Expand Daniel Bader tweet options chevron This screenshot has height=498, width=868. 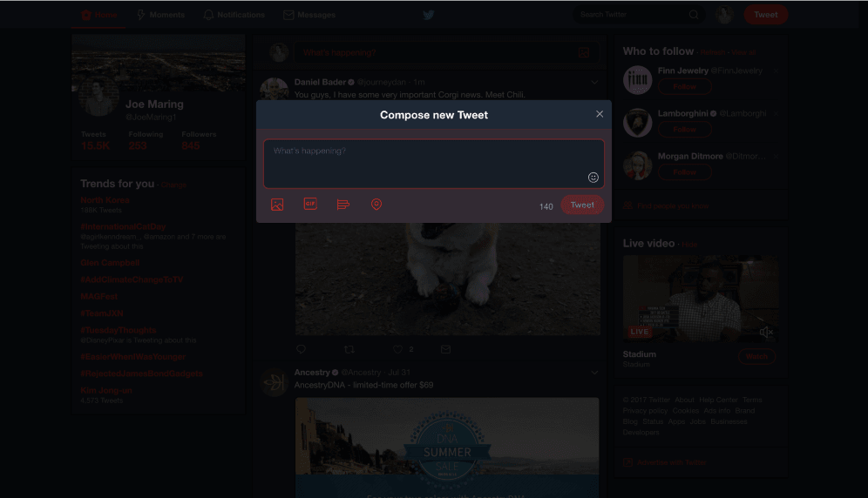point(594,83)
